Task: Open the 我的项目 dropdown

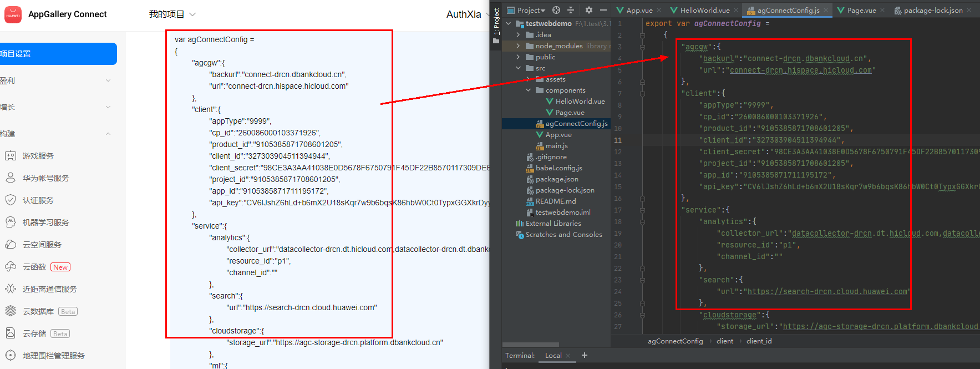Action: point(172,14)
